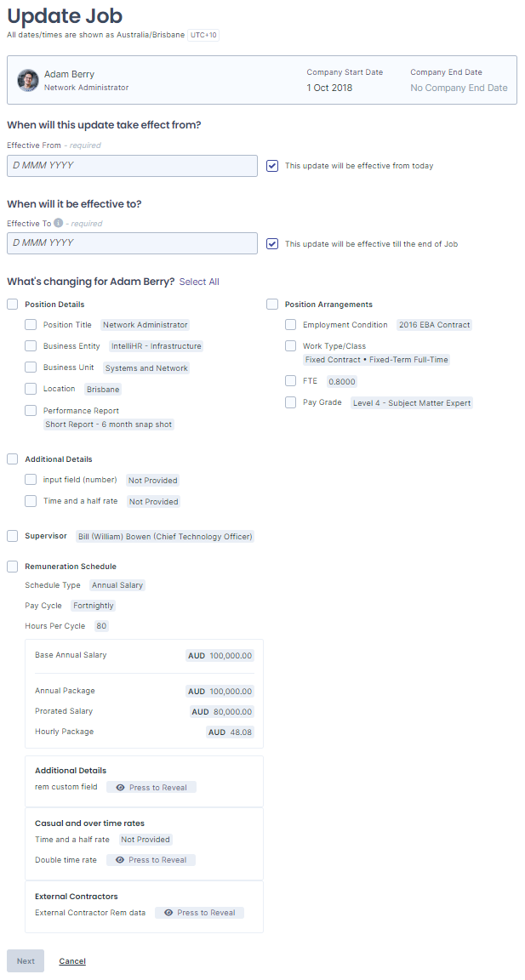Reveal External Contractor Rem data
The width and height of the screenshot is (525, 980).
pos(199,913)
